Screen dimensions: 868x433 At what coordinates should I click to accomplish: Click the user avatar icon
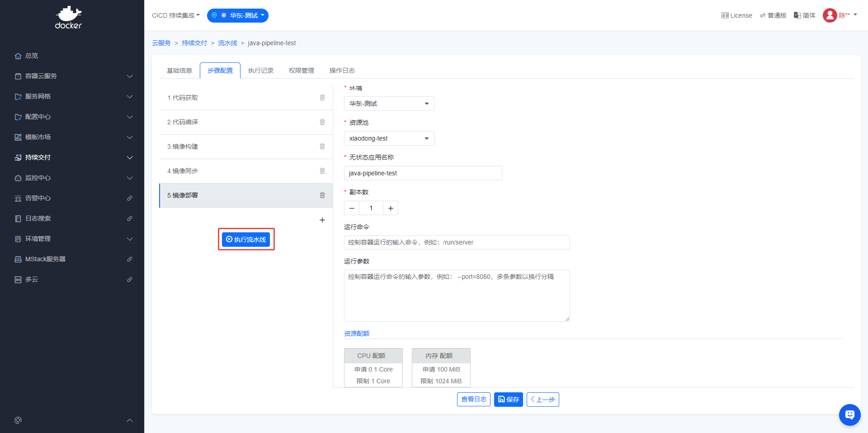830,15
